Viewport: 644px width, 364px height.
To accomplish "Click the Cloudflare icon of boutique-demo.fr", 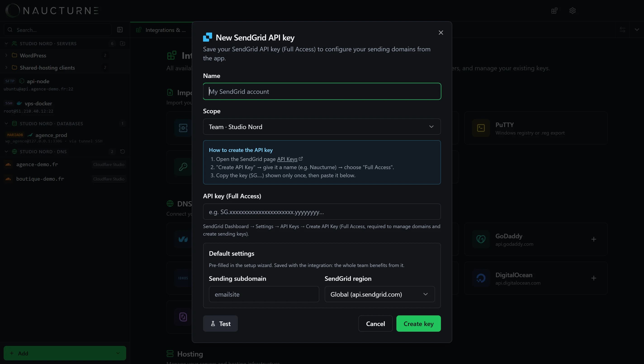I will click(x=8, y=179).
